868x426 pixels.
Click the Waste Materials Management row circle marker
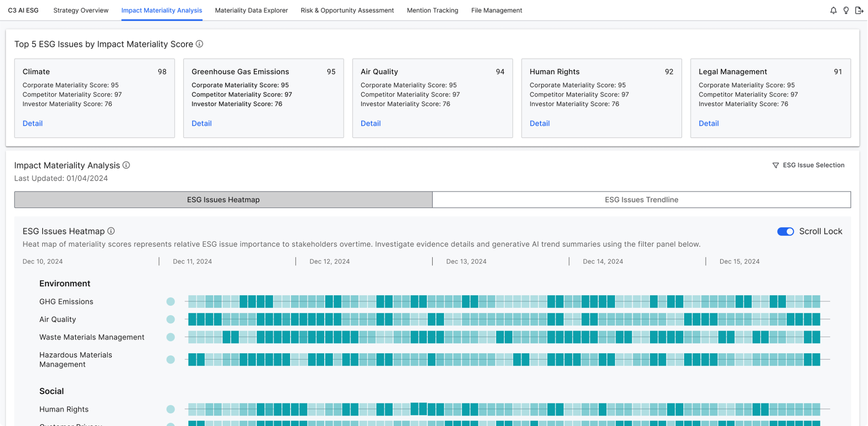pos(171,337)
